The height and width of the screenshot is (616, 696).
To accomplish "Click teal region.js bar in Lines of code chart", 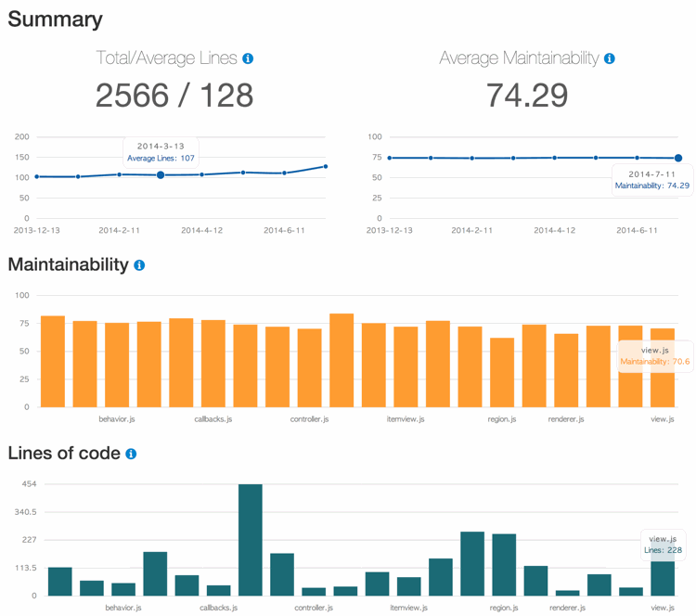I will point(504,565).
